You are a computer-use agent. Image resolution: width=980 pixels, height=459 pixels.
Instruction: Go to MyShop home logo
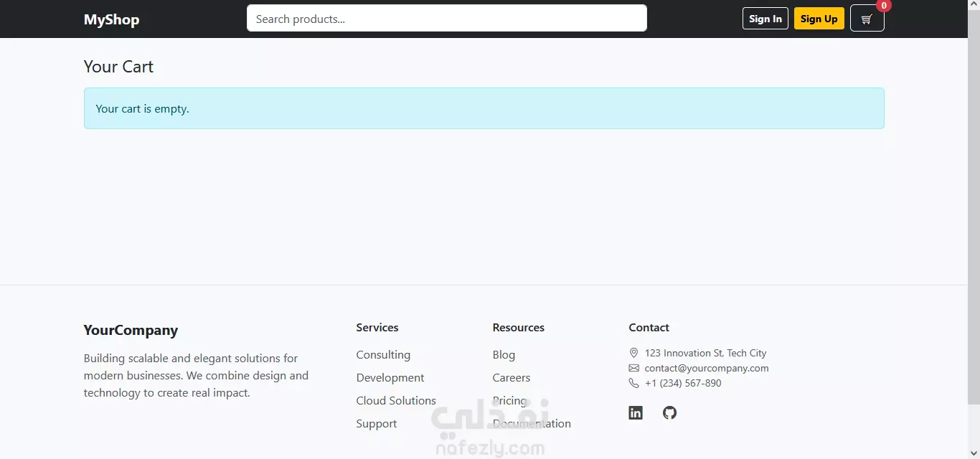coord(111,19)
